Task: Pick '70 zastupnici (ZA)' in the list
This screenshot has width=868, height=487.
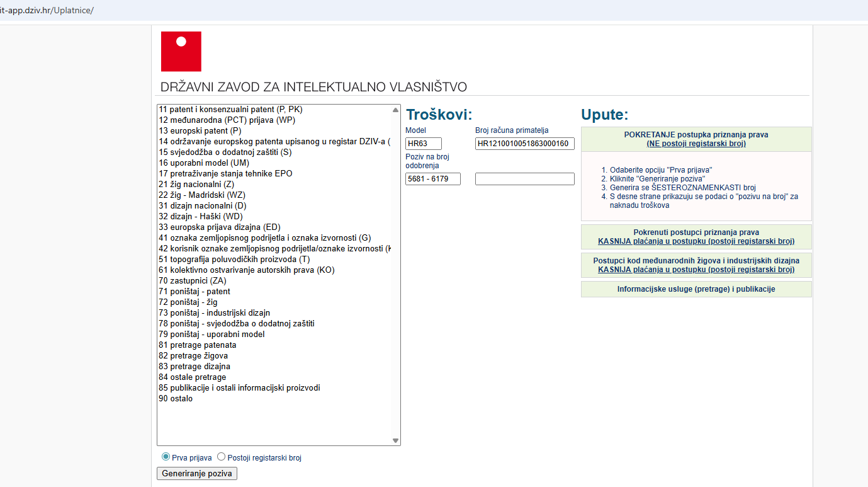Action: point(193,281)
